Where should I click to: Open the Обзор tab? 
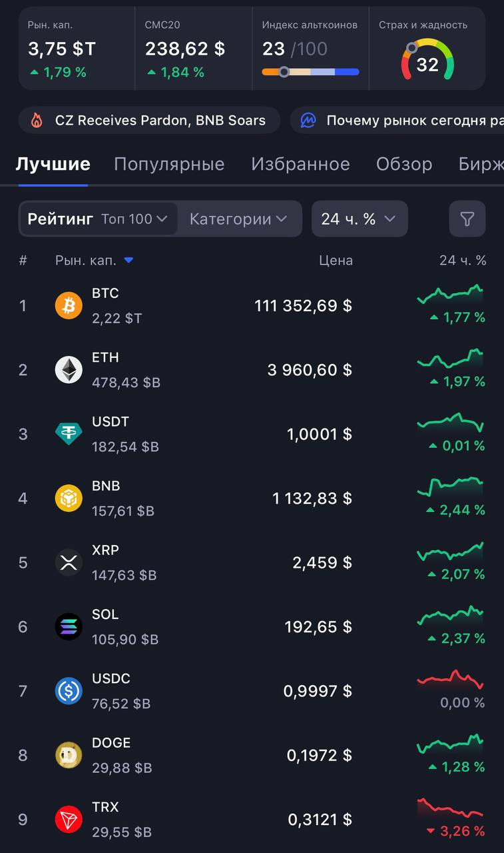point(404,164)
